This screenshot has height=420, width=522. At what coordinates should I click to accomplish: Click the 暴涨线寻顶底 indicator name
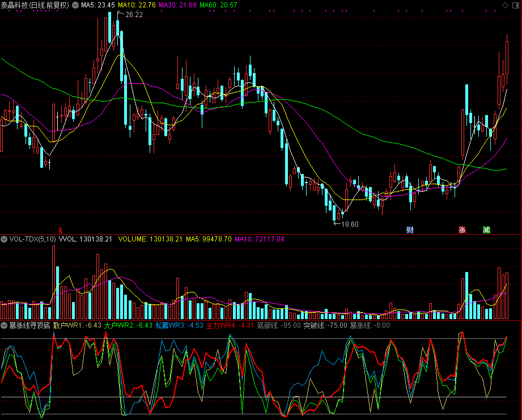point(29,325)
